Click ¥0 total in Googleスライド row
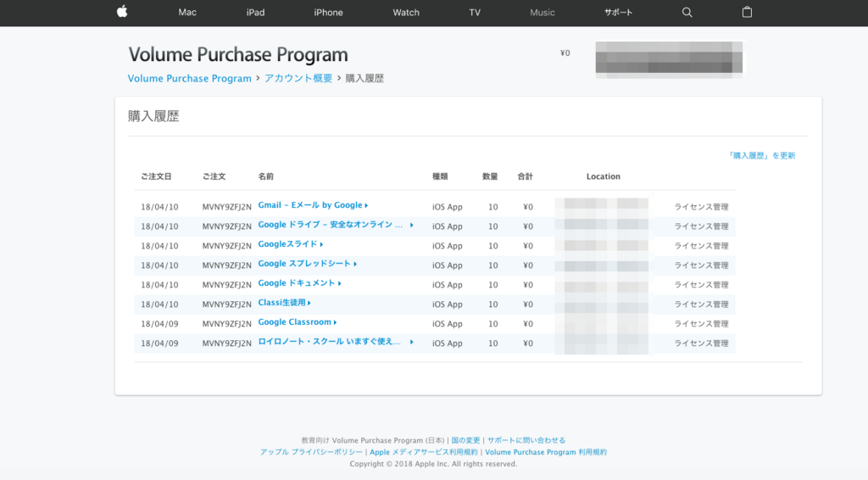The width and height of the screenshot is (868, 480). pos(528,246)
